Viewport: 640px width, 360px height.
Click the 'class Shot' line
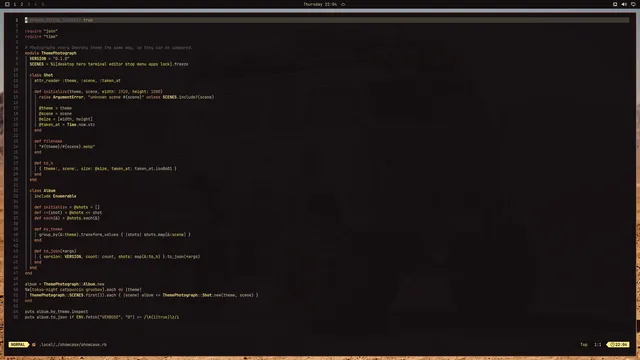click(41, 75)
